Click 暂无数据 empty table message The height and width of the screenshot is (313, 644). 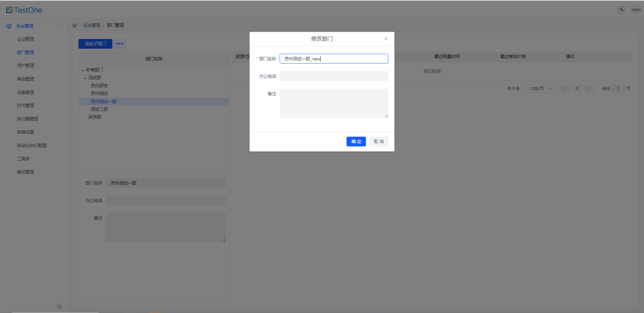click(x=432, y=71)
